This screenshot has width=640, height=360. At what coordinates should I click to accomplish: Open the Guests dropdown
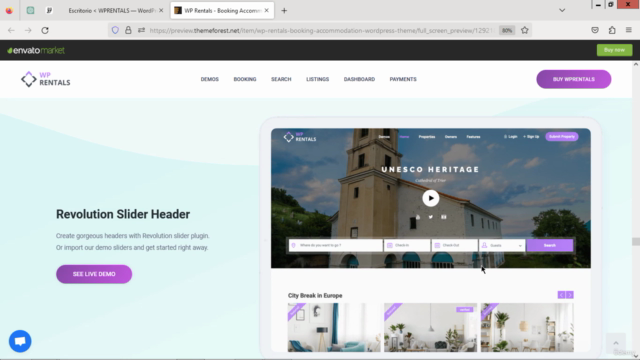502,245
